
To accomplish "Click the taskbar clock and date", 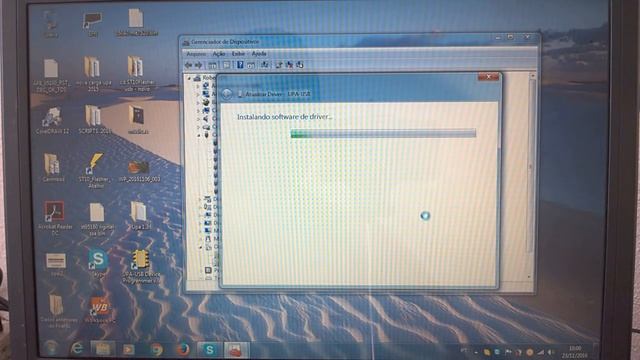I will pyautogui.click(x=575, y=352).
